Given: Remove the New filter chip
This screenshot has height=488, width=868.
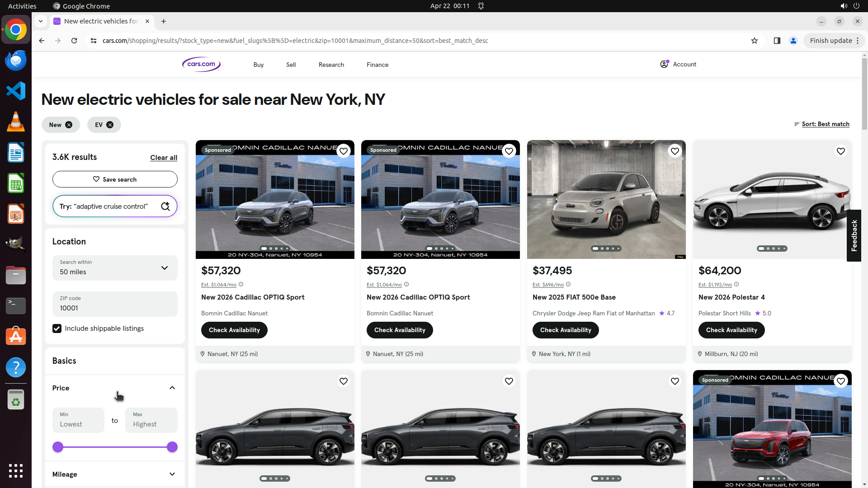Looking at the screenshot, I should coord(69,125).
